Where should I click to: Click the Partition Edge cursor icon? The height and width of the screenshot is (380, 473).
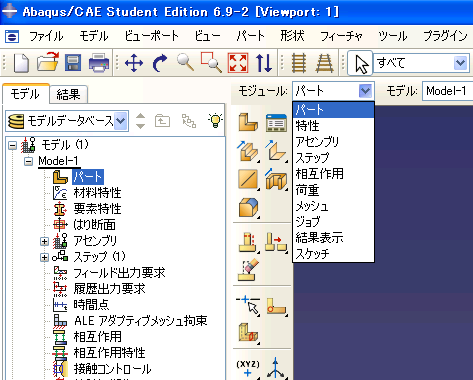point(248,305)
